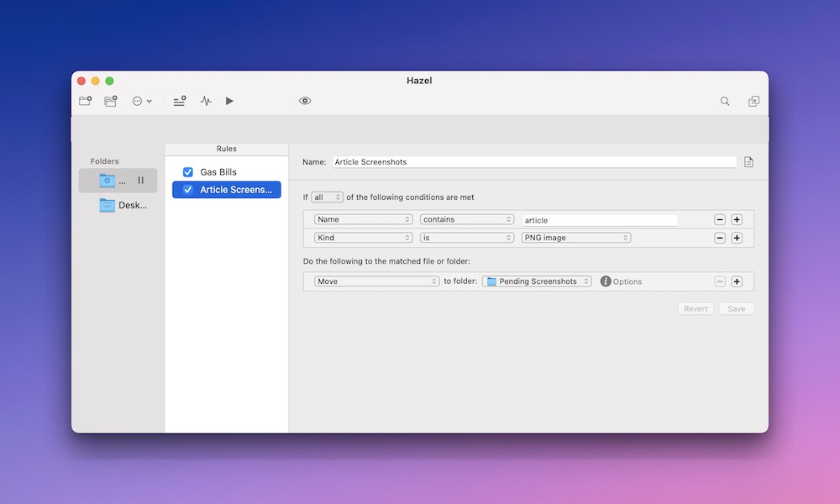Open the activity pulse log icon

click(206, 101)
